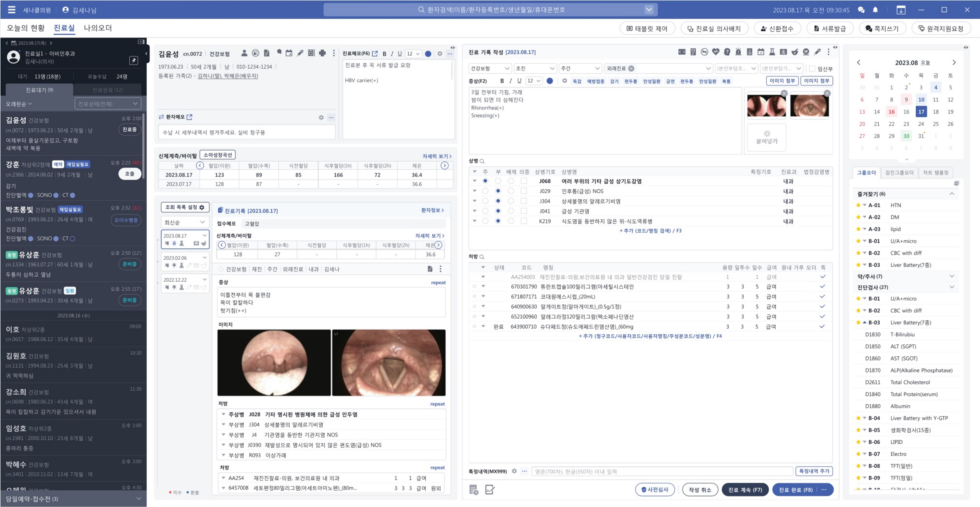Open the settings gear in the 진료메모 panel
Screen dimensions: 980x507
(x=439, y=54)
